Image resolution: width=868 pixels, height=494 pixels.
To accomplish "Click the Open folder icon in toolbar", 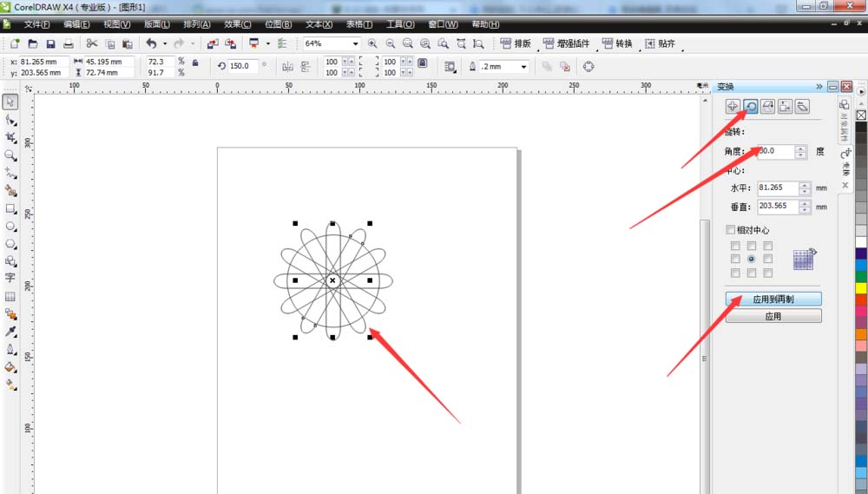I will click(x=33, y=43).
